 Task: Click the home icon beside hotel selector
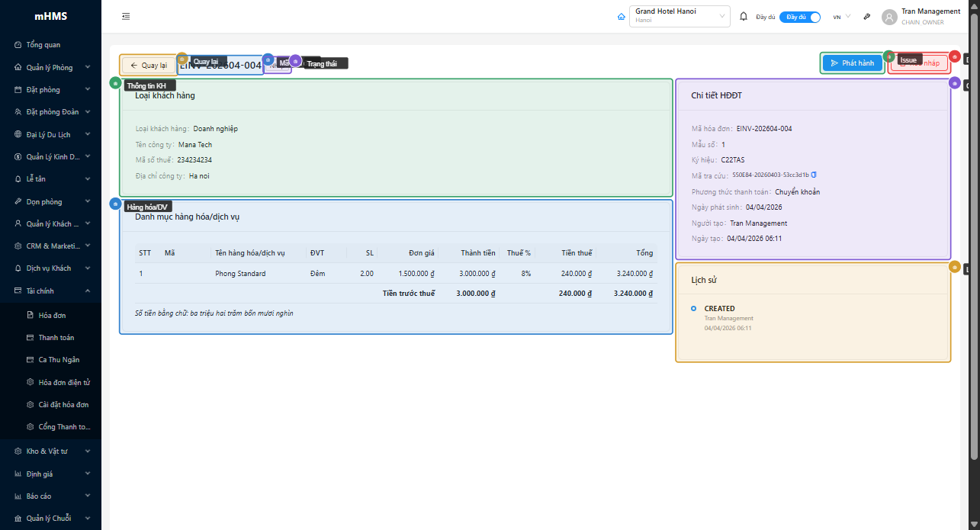click(621, 17)
